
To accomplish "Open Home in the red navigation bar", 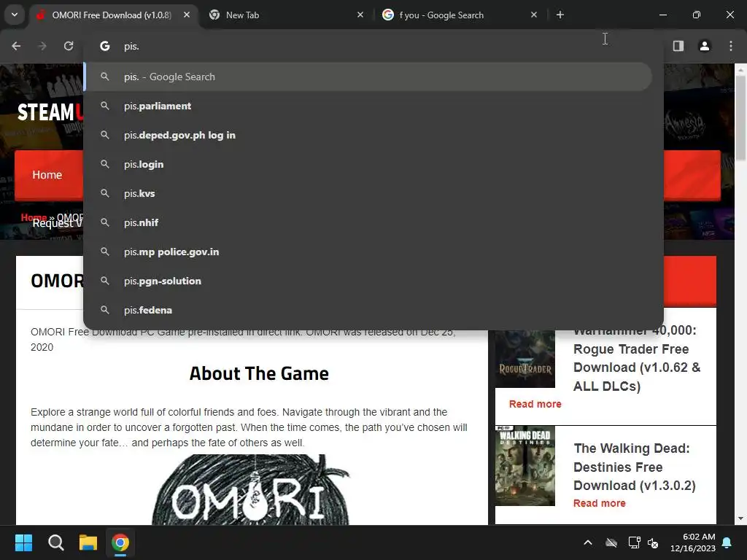I will [x=47, y=175].
